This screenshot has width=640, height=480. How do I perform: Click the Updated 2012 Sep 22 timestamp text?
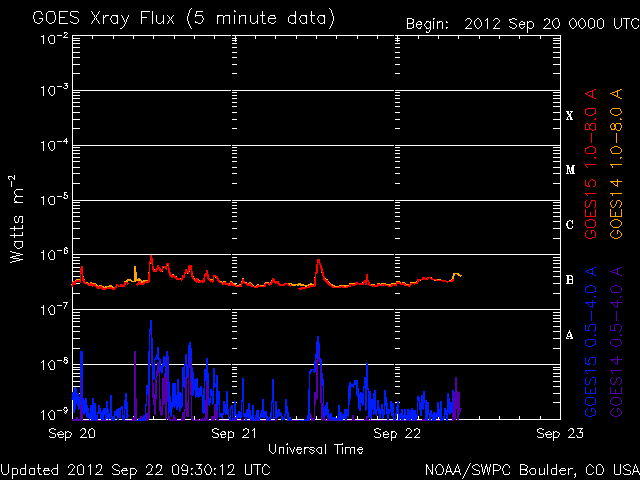coord(135,468)
